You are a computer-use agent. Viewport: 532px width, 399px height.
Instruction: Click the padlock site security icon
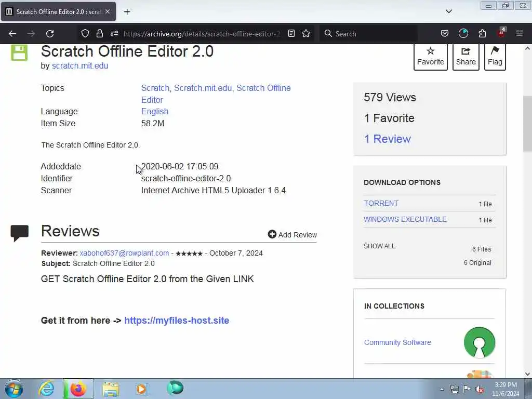pos(99,33)
